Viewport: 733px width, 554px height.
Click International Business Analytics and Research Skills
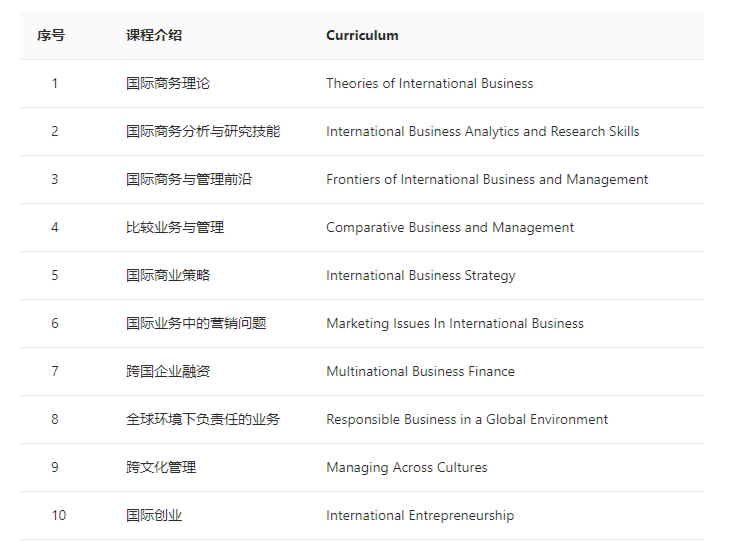(x=482, y=132)
